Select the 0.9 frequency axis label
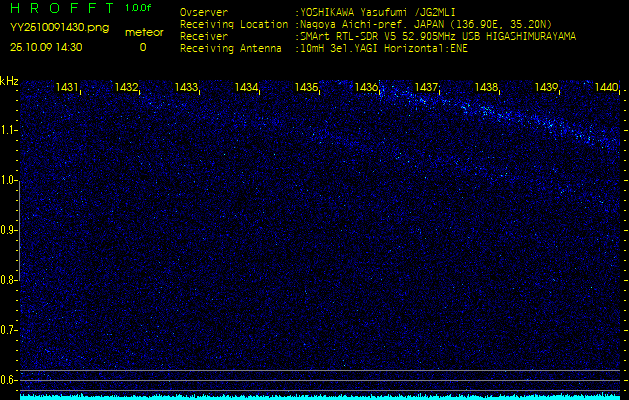 coord(9,230)
